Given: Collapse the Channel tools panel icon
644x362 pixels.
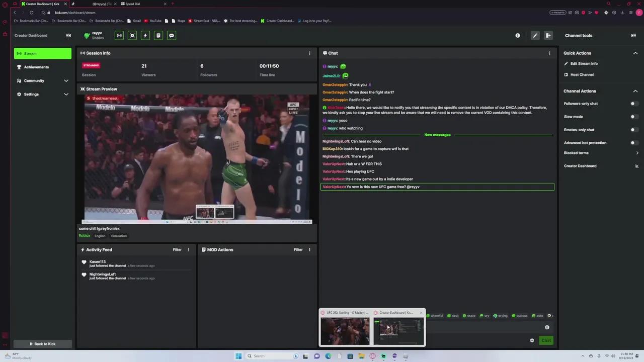Looking at the screenshot, I should tap(633, 36).
